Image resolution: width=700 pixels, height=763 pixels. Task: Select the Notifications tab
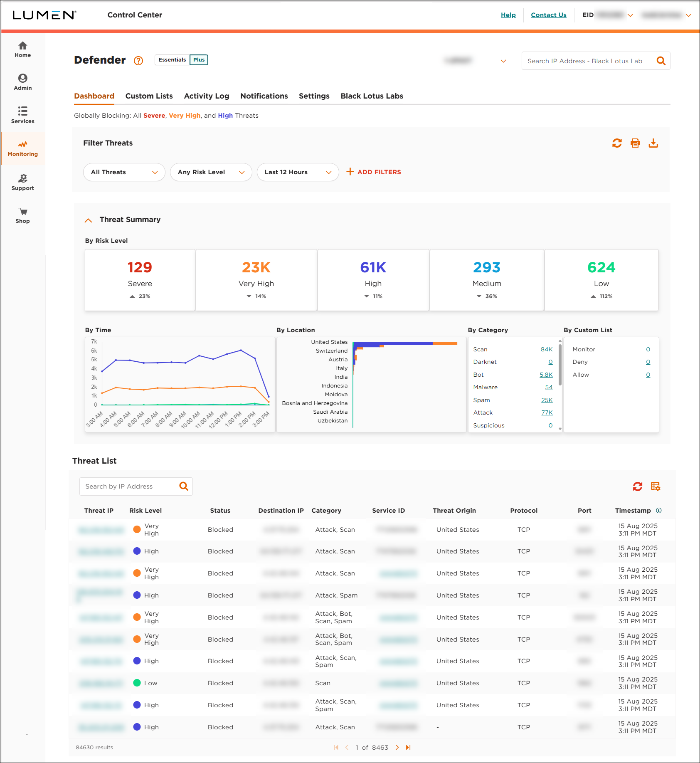[x=264, y=96]
